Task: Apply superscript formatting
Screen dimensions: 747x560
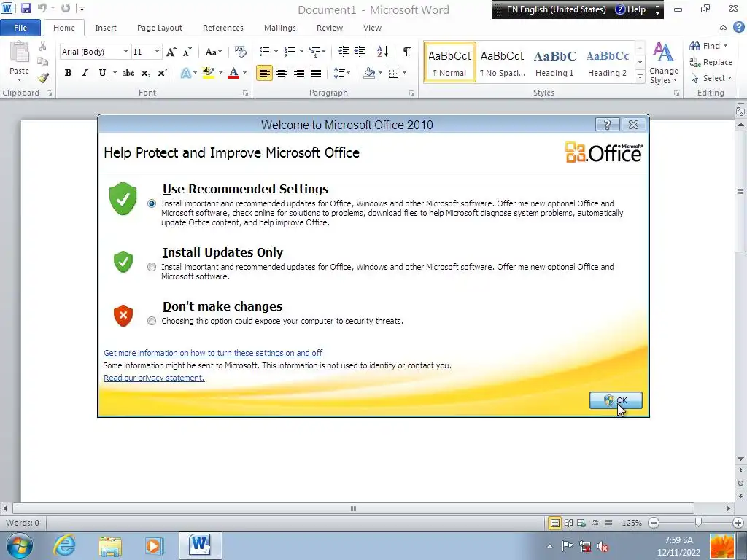Action: coord(163,73)
